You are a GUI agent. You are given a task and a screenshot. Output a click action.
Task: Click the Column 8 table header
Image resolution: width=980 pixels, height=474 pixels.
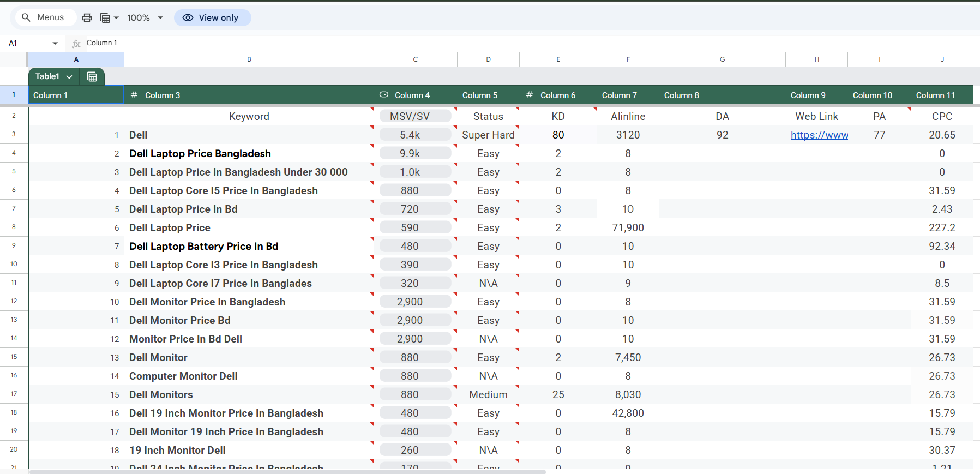pos(723,95)
